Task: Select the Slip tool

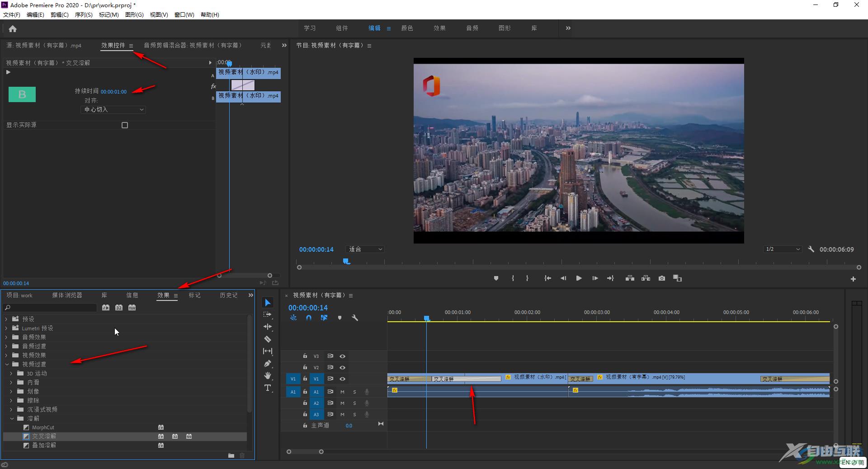Action: point(268,351)
